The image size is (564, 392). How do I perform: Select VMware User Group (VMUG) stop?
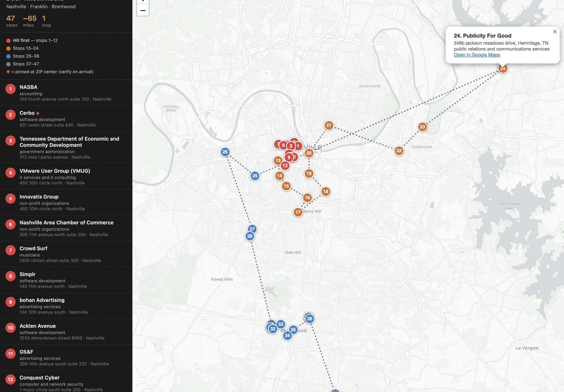[x=66, y=177]
